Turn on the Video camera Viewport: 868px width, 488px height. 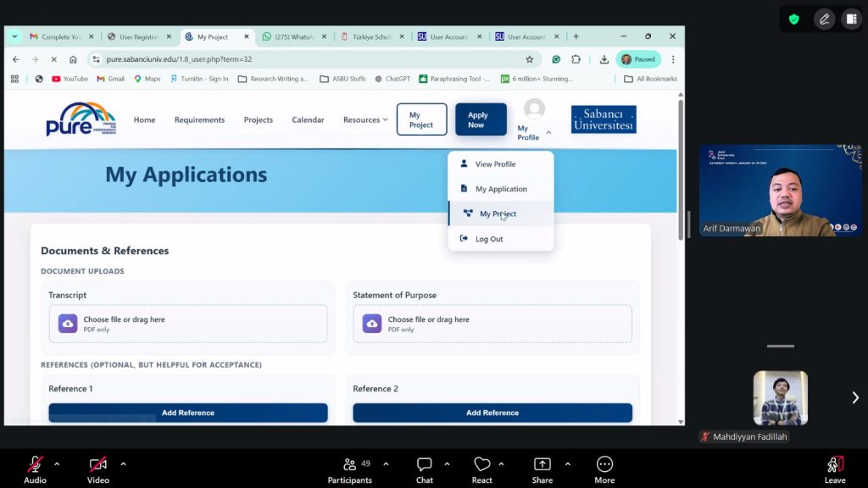tap(98, 464)
